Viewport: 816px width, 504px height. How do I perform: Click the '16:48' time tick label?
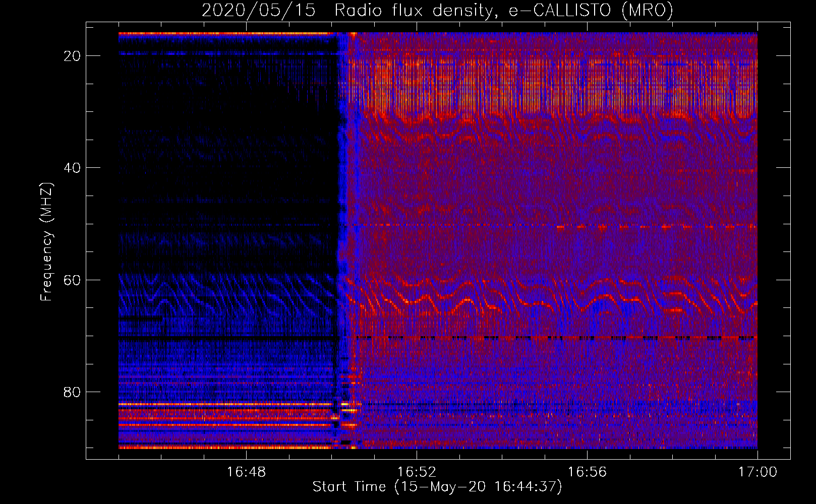coord(246,472)
